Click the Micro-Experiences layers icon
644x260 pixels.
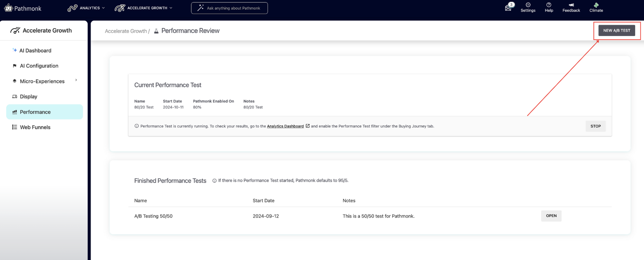14,81
